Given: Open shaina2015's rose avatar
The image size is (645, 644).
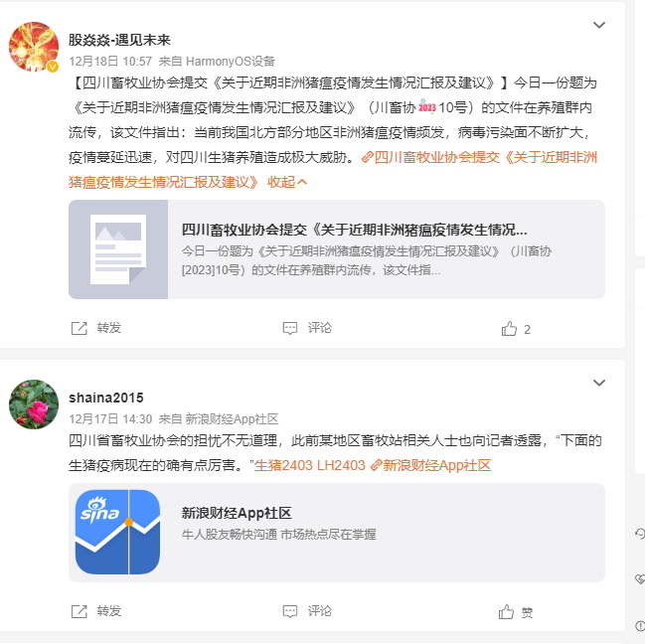Looking at the screenshot, I should (x=34, y=404).
